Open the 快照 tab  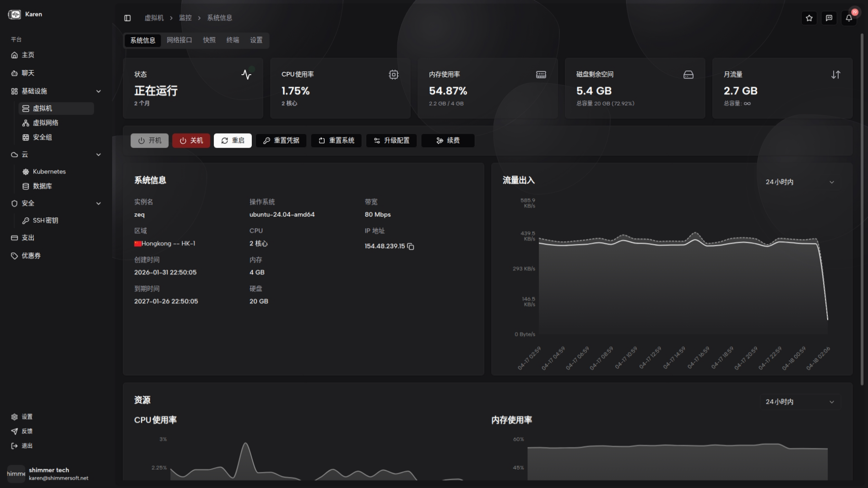tap(209, 40)
